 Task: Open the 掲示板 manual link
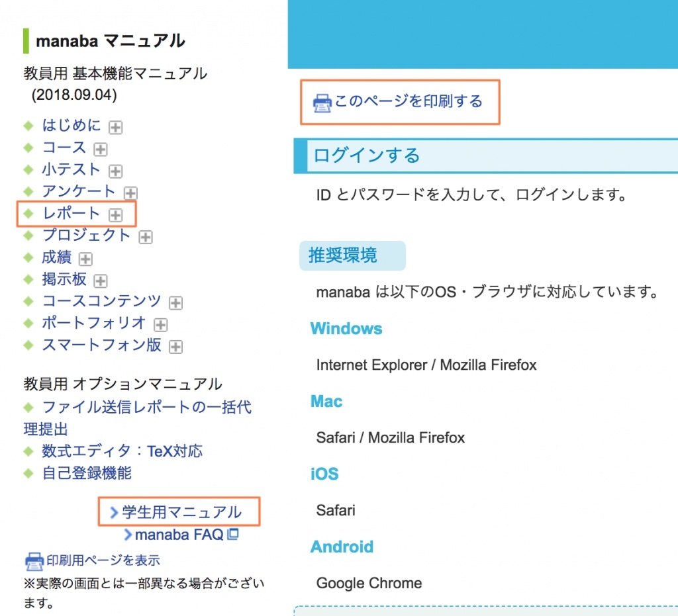tap(64, 279)
